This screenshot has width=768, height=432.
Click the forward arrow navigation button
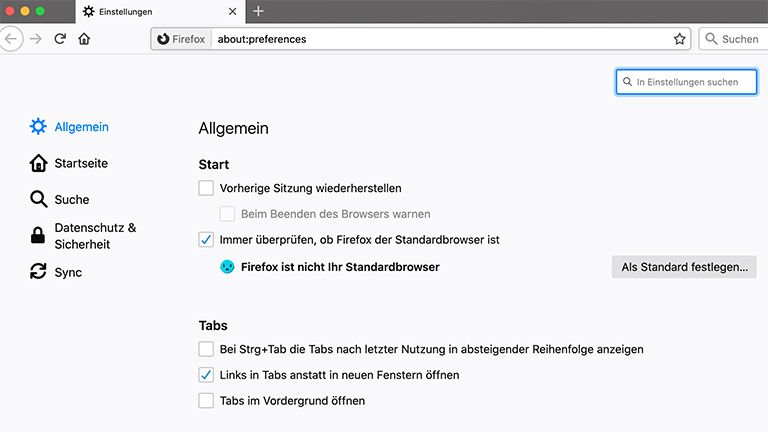(x=36, y=39)
